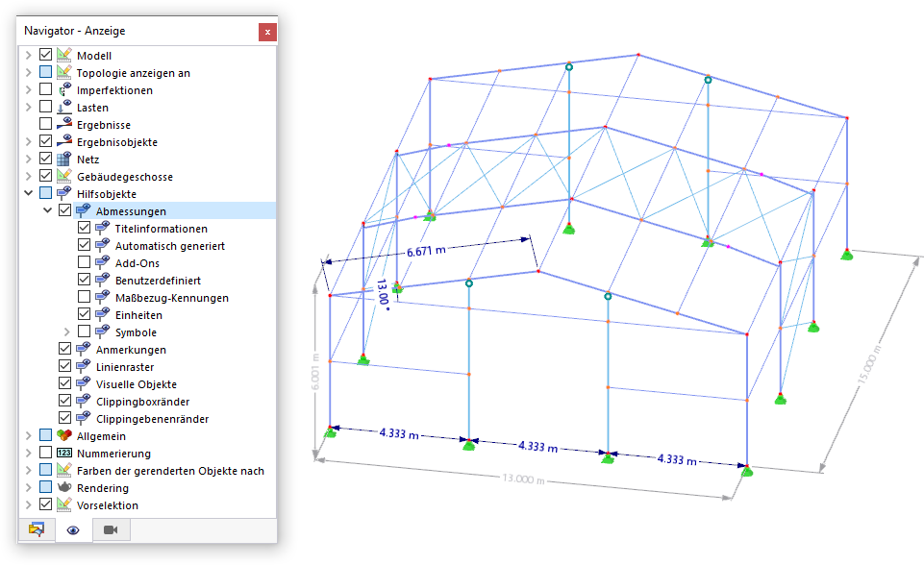Click the Benutzerdefiniert icon
This screenshot has height=565, width=924.
click(x=103, y=280)
